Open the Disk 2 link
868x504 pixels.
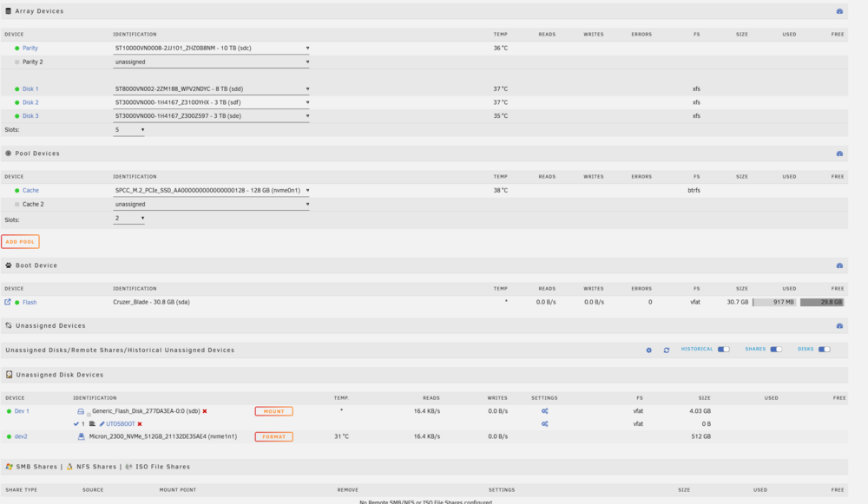(x=30, y=102)
